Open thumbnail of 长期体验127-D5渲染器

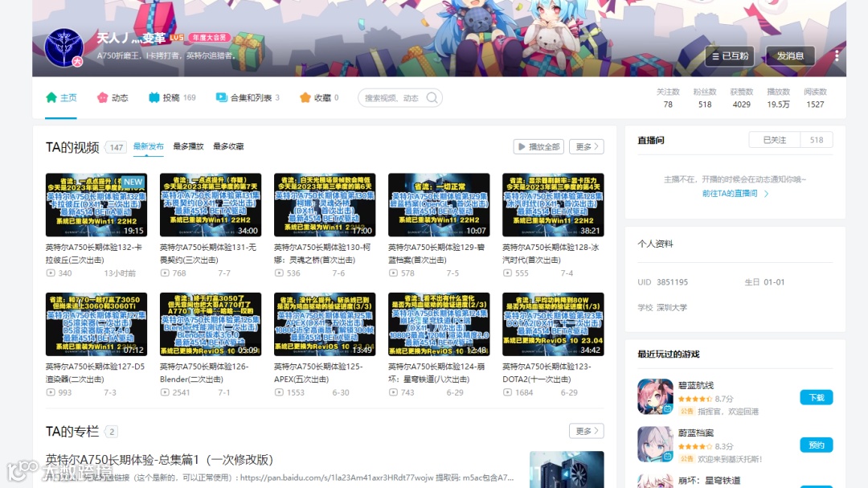[96, 324]
